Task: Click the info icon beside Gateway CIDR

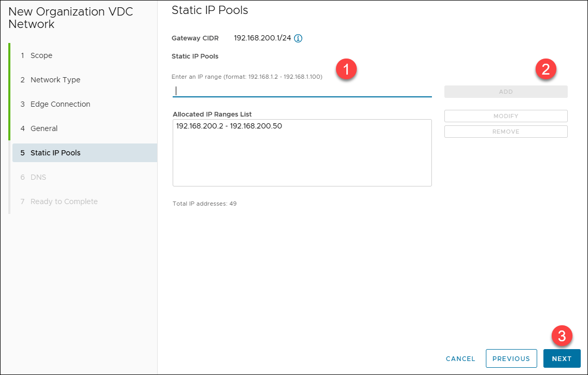Action: (298, 38)
